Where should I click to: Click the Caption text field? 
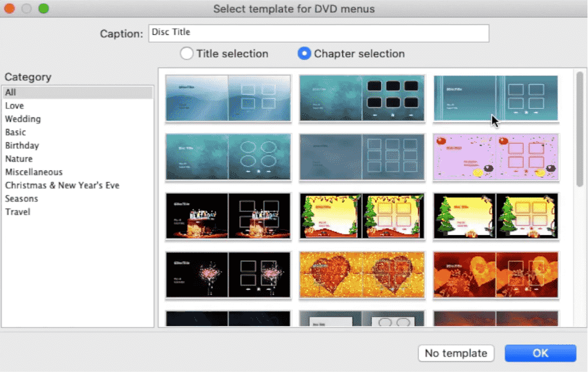[x=318, y=33]
